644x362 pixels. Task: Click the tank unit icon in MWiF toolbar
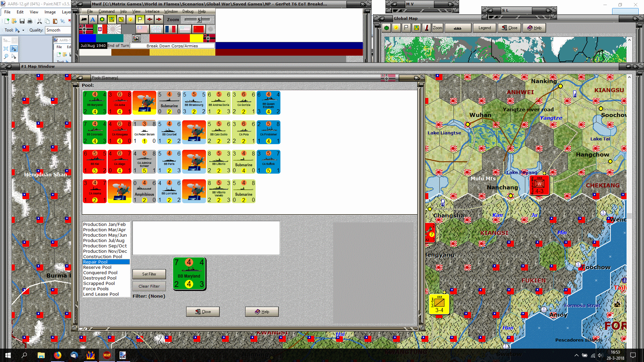(84, 19)
